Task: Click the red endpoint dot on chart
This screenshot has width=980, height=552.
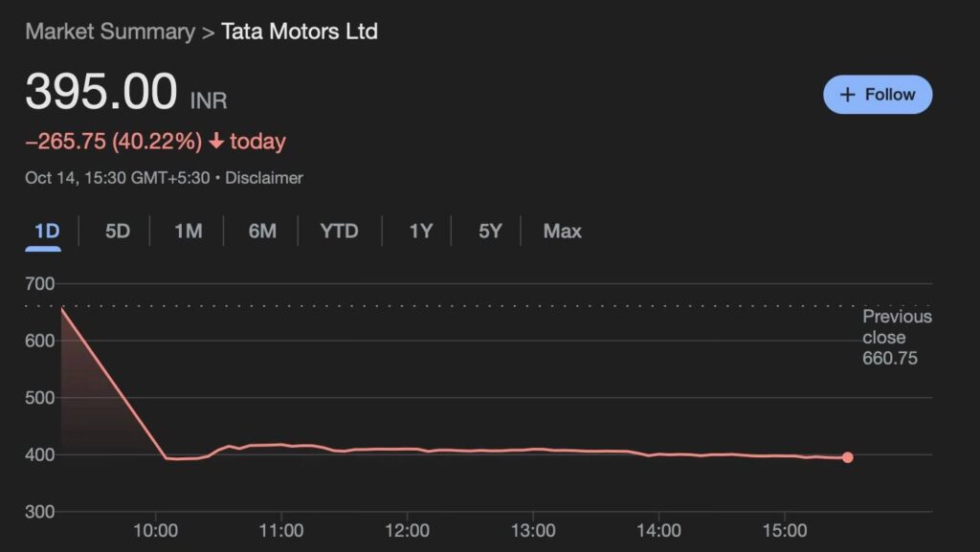Action: point(846,458)
